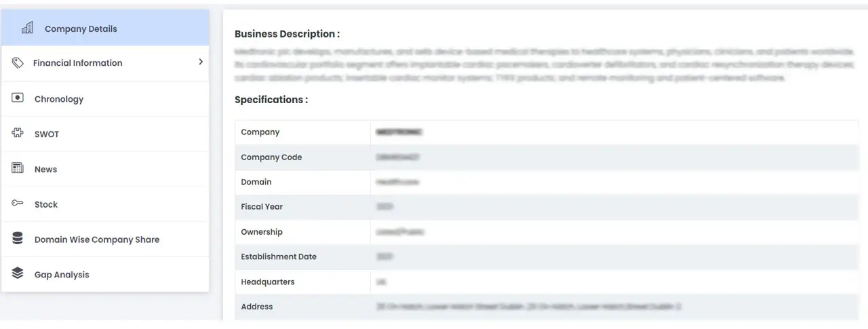Go to the SWOT menu label
Image resolution: width=868 pixels, height=329 pixels.
[x=47, y=134]
